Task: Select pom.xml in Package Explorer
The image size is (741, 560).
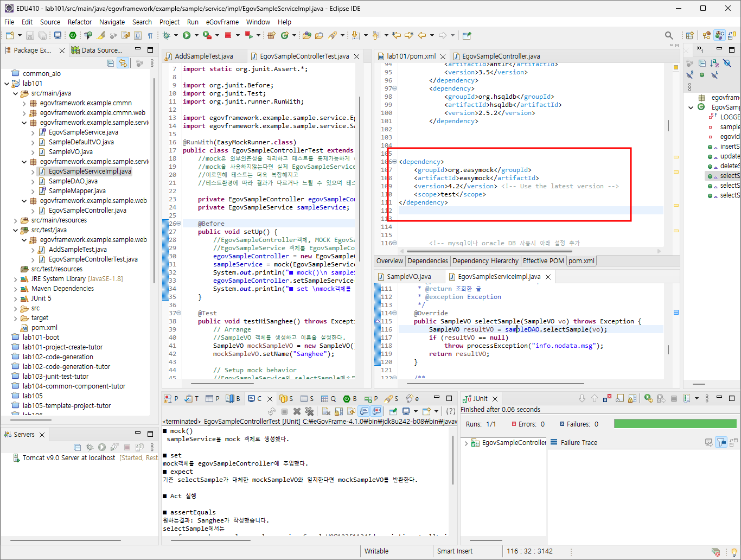Action: pos(44,328)
